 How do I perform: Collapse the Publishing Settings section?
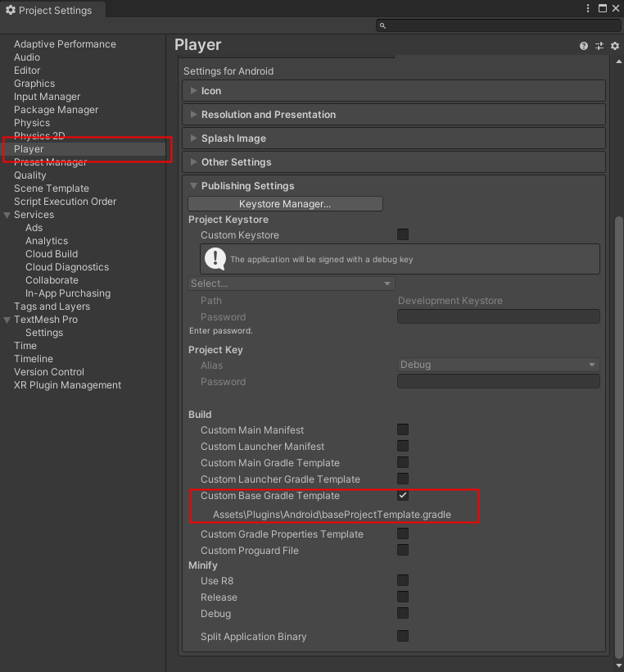coord(192,185)
